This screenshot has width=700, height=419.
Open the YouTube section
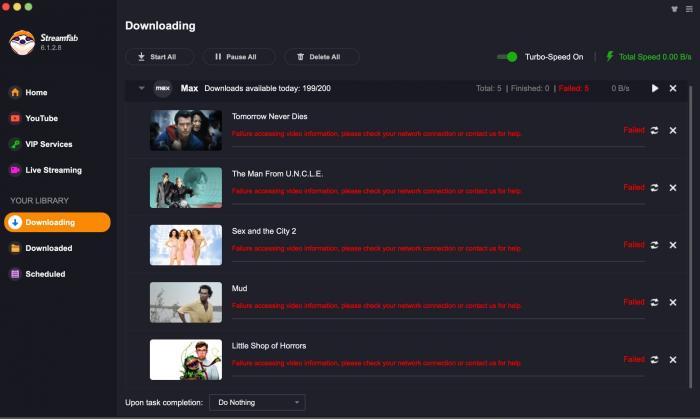(x=41, y=118)
